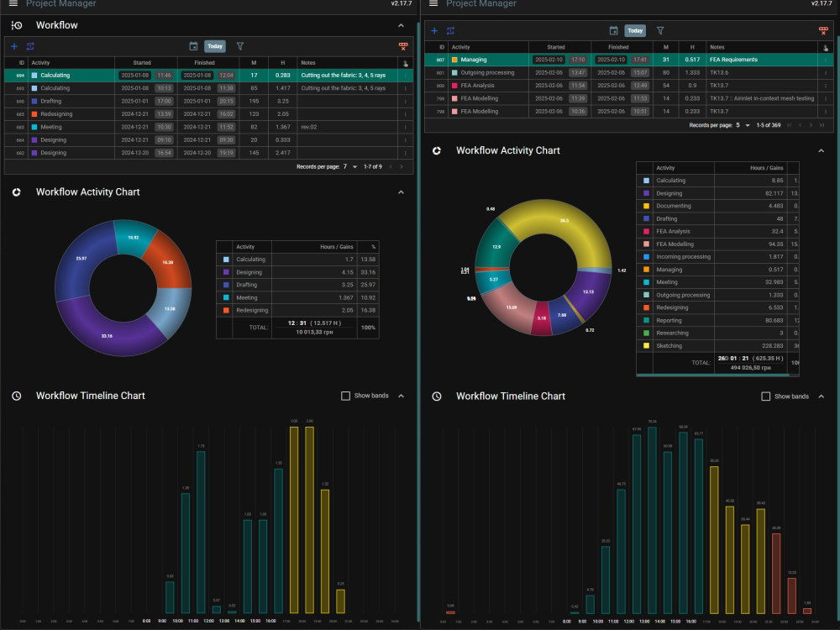Click Sketching yellow swatch in right legend
The height and width of the screenshot is (630, 840).
pyautogui.click(x=646, y=346)
